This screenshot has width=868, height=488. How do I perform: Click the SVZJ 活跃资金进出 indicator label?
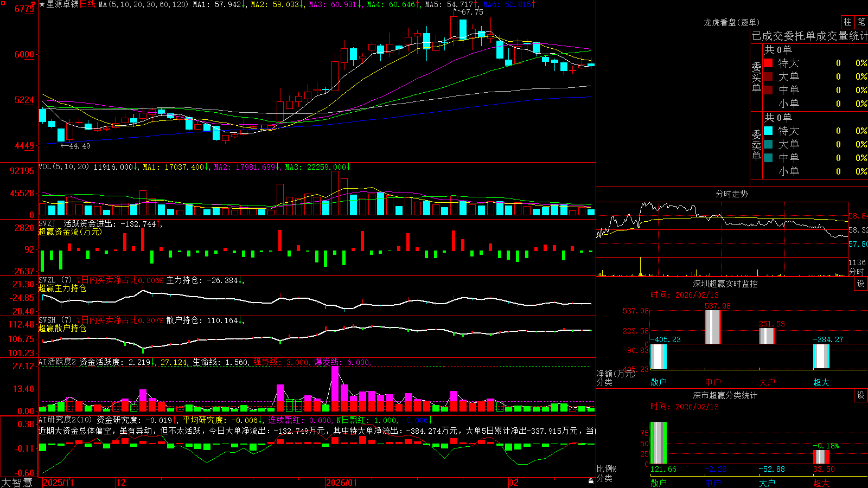point(78,223)
